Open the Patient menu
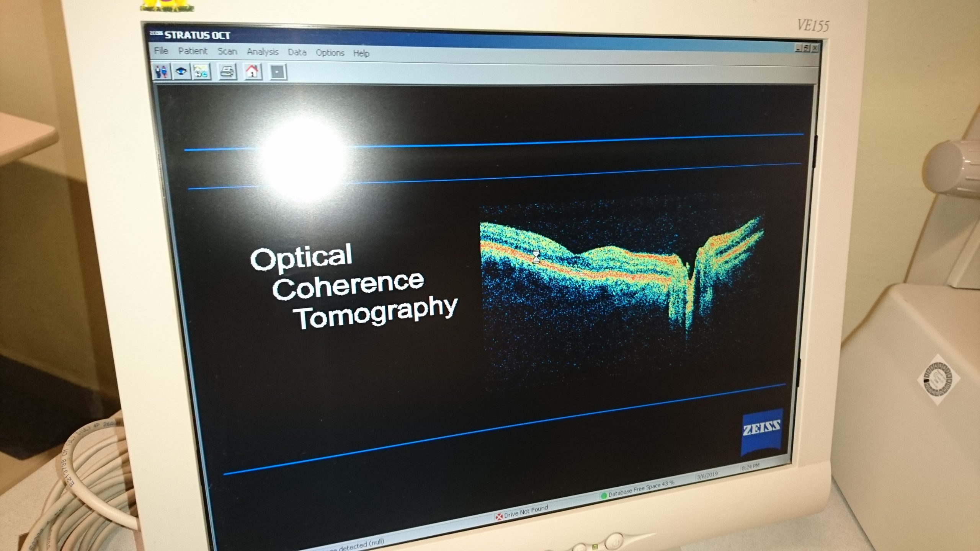This screenshot has height=551, width=980. (x=193, y=51)
